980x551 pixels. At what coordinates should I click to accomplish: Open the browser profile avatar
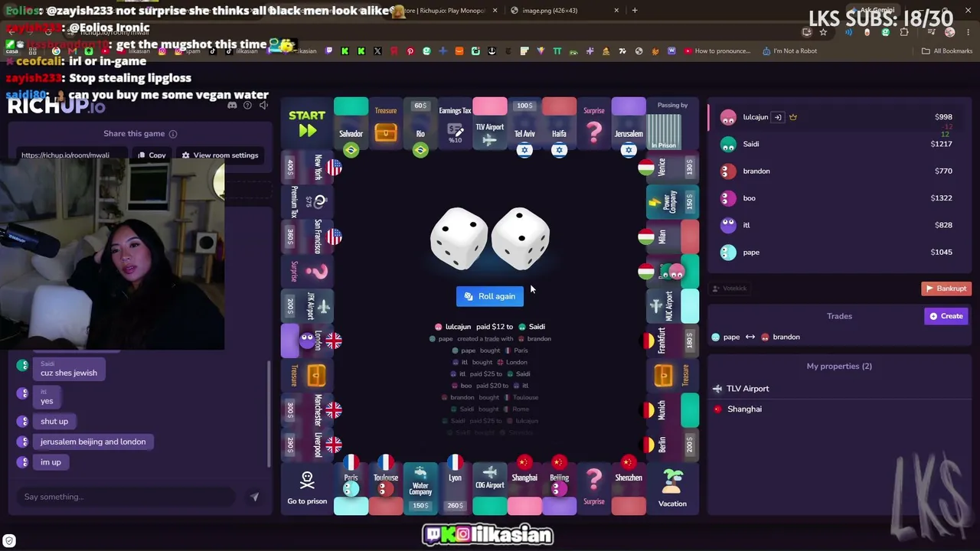coord(949,32)
